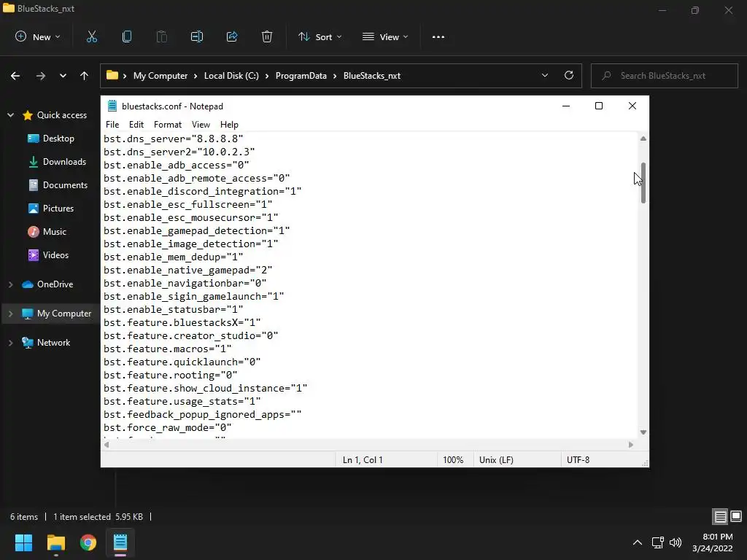Open Notepad Help menu

pos(229,124)
